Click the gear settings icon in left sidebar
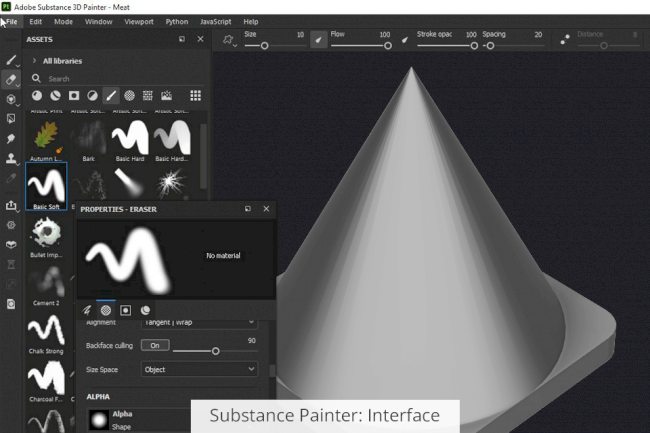This screenshot has width=650, height=433. [11, 225]
